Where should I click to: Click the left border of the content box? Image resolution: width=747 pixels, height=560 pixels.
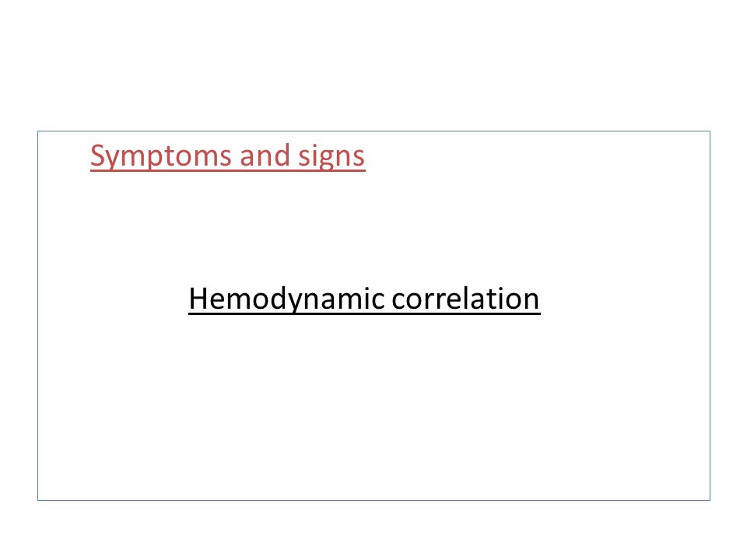click(x=37, y=316)
